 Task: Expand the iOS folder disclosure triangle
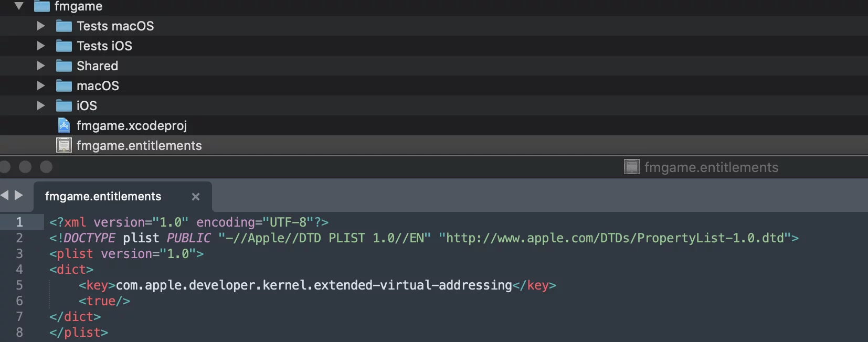[41, 105]
